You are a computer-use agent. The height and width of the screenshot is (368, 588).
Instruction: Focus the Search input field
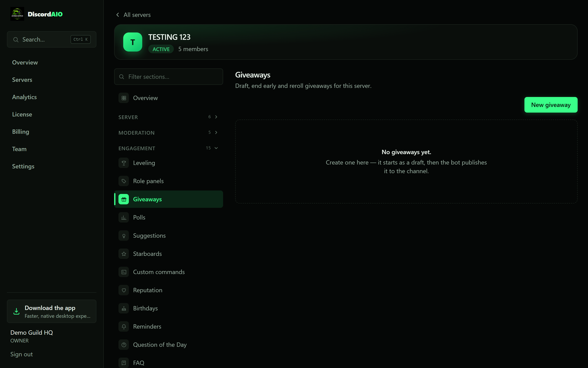click(x=51, y=39)
